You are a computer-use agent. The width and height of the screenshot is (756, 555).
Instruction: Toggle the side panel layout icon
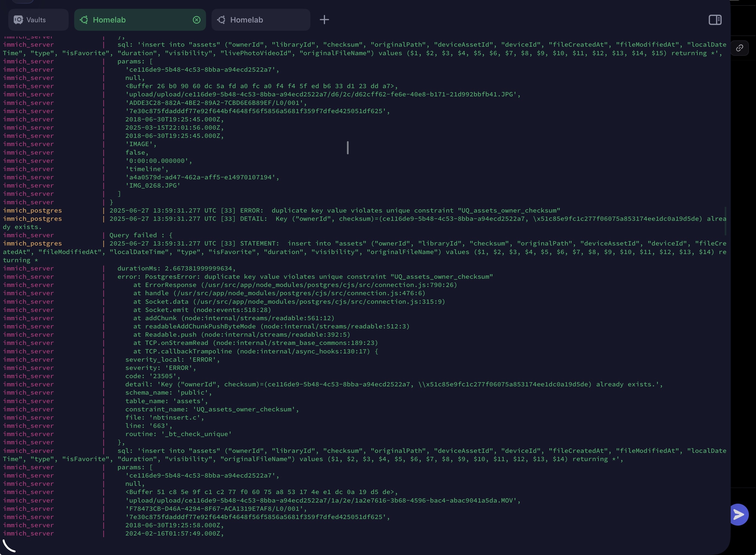pyautogui.click(x=715, y=20)
